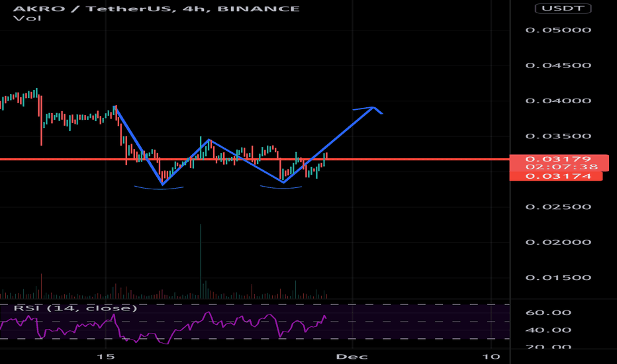
Task: Click the 0.03179 current price label
Action: pos(558,159)
